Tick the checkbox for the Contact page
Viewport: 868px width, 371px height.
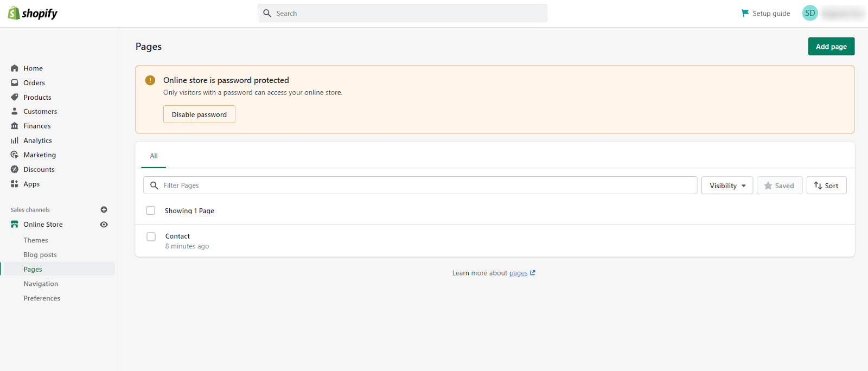151,236
